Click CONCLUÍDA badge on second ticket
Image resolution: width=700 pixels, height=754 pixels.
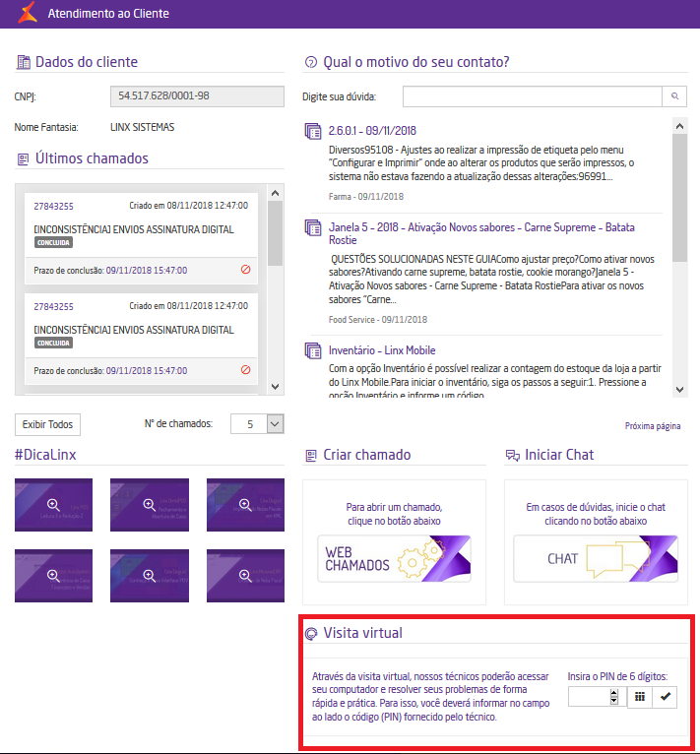53,343
